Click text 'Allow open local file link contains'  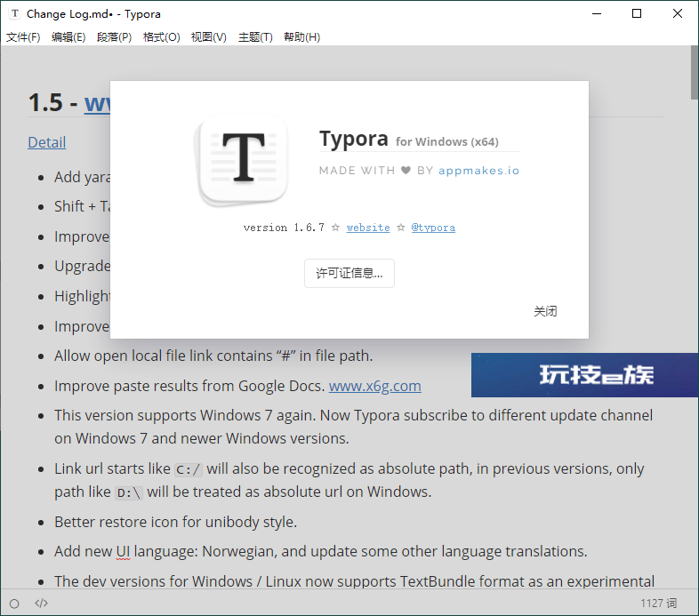pos(163,356)
